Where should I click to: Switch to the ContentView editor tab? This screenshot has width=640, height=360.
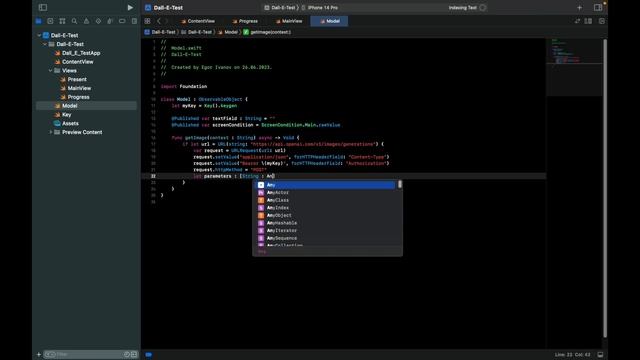[x=198, y=21]
